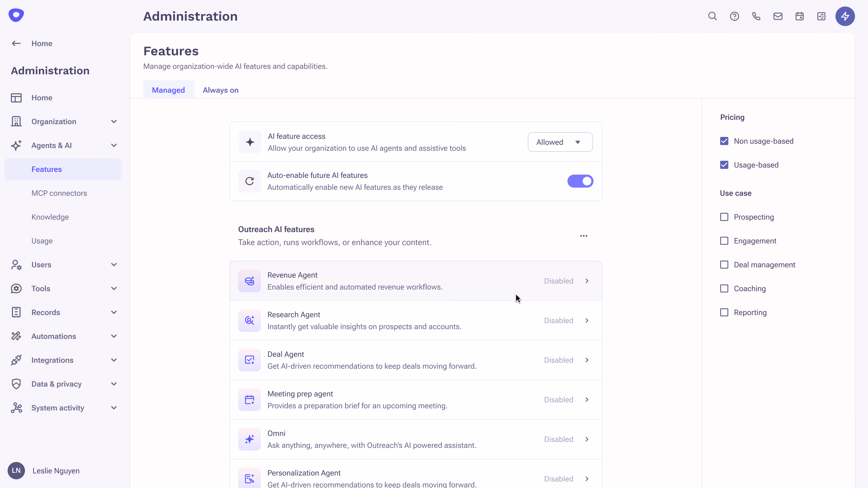The width and height of the screenshot is (868, 488).
Task: Open Outreach AI features three-dot menu
Action: (x=584, y=236)
